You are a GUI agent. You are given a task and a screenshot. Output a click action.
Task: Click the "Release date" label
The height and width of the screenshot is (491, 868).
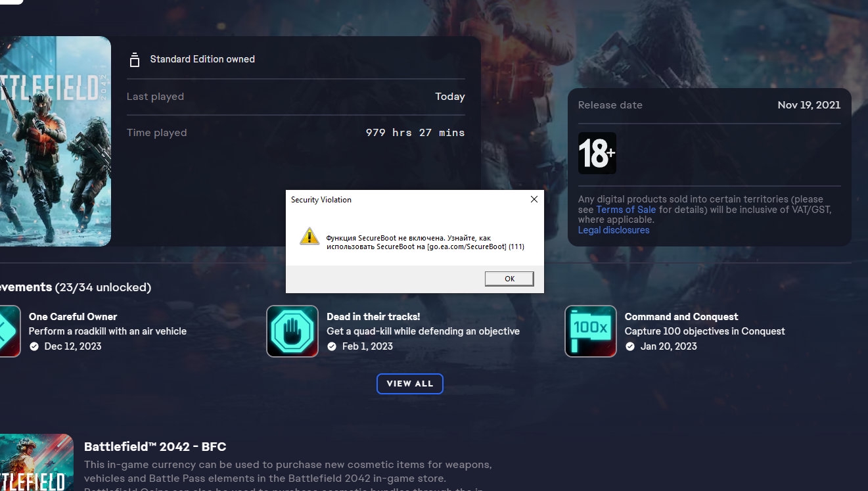[610, 105]
